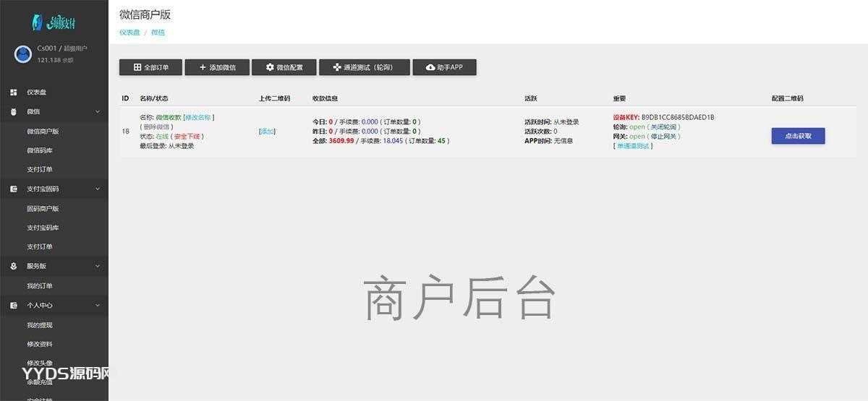Click the order count 45
This screenshot has height=401, width=868.
pos(441,141)
